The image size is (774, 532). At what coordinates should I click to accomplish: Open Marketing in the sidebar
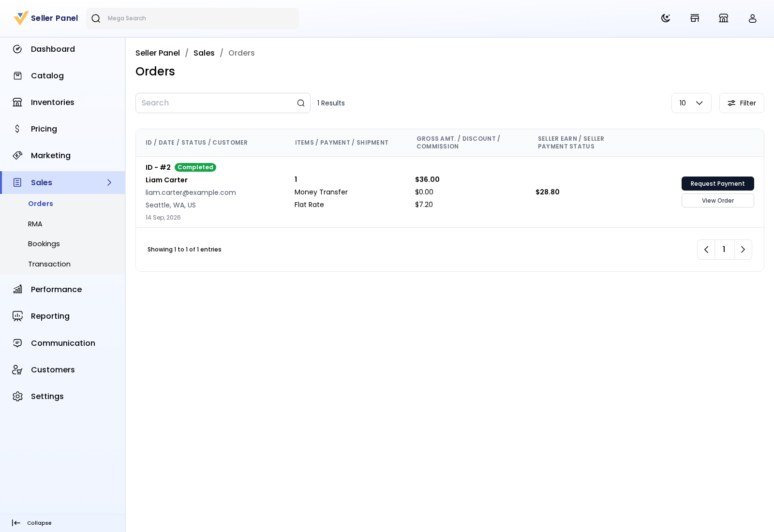click(62, 155)
